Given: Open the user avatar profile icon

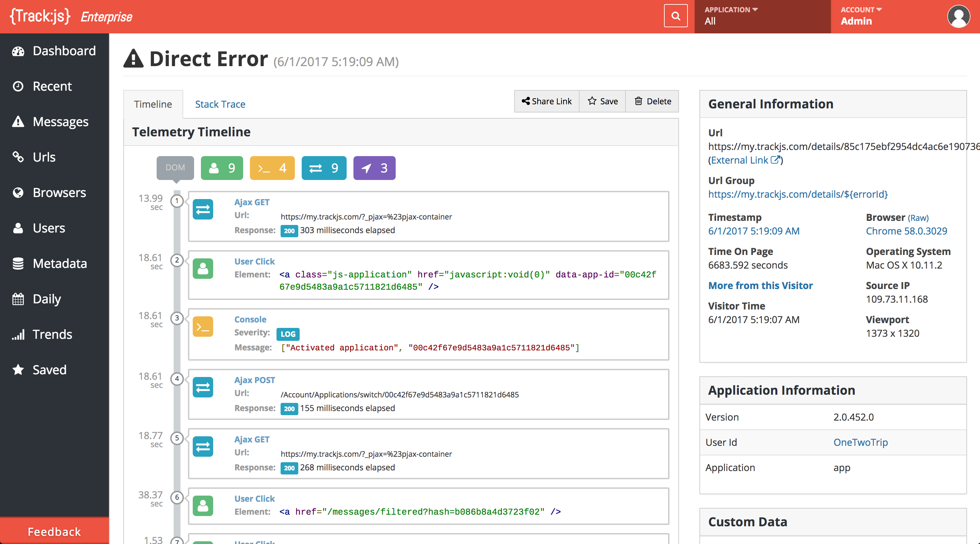Looking at the screenshot, I should click(958, 16).
